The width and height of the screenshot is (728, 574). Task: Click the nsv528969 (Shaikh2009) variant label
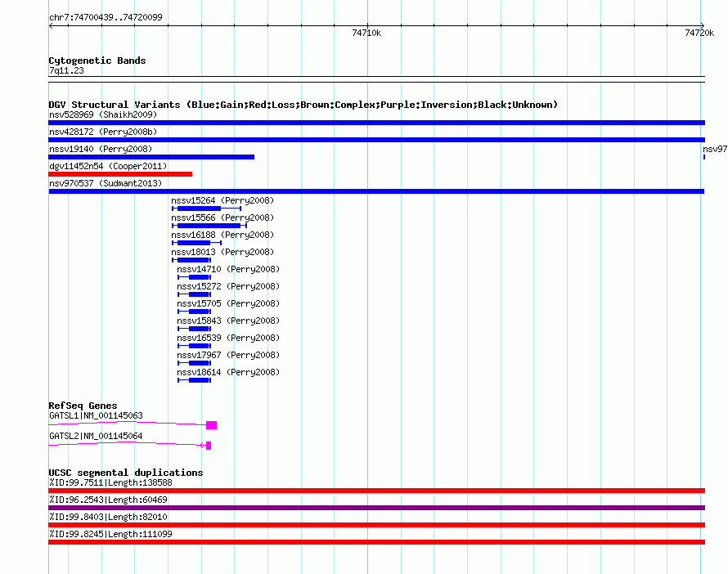point(103,114)
